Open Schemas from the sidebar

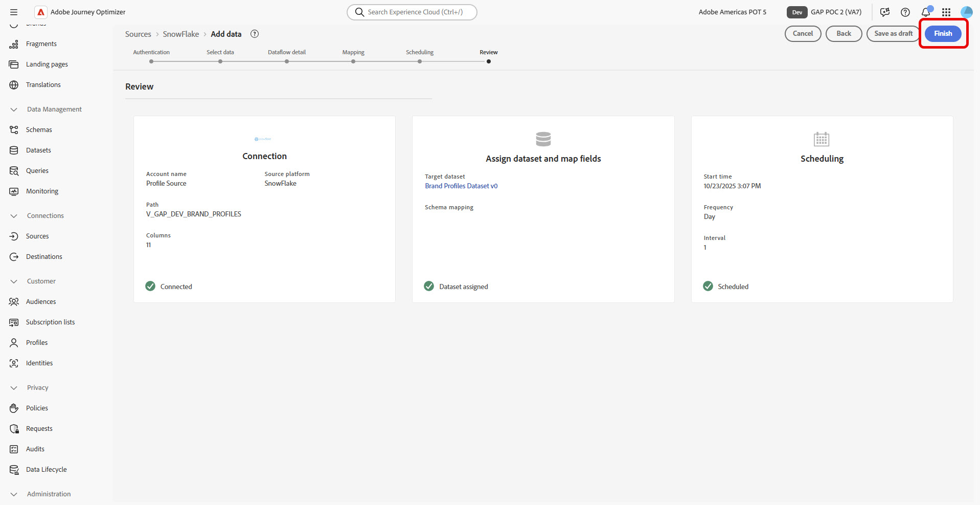pos(39,130)
